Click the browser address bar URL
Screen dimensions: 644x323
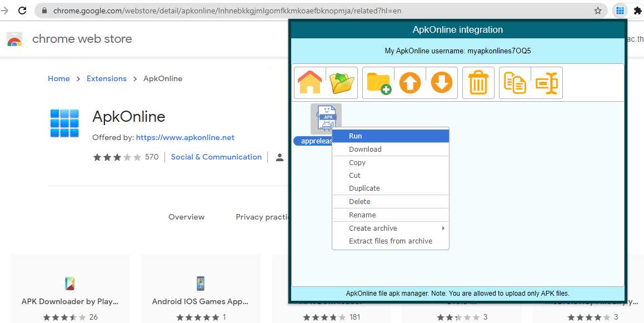227,11
